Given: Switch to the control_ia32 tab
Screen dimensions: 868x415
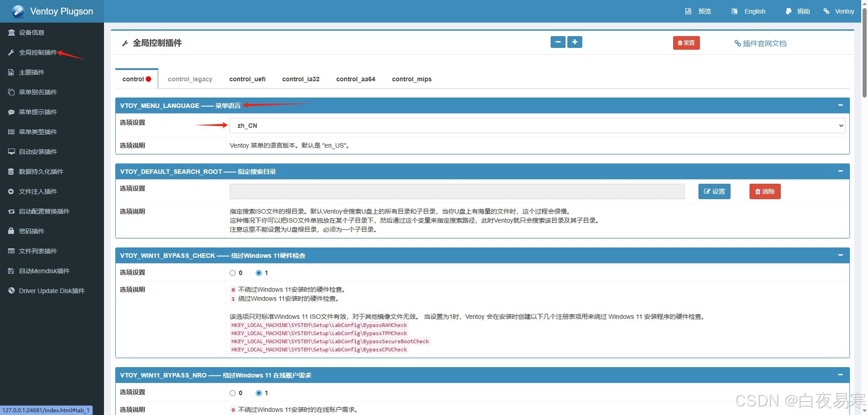Looking at the screenshot, I should coord(301,79).
